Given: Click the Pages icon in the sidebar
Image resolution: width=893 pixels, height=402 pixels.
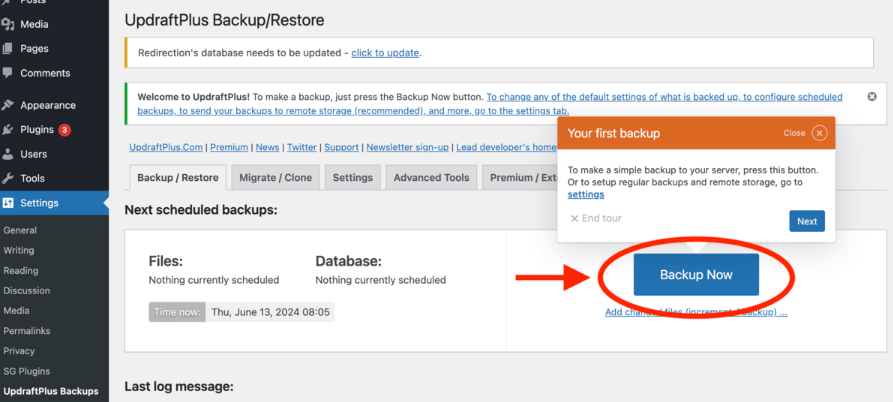Looking at the screenshot, I should pyautogui.click(x=9, y=49).
